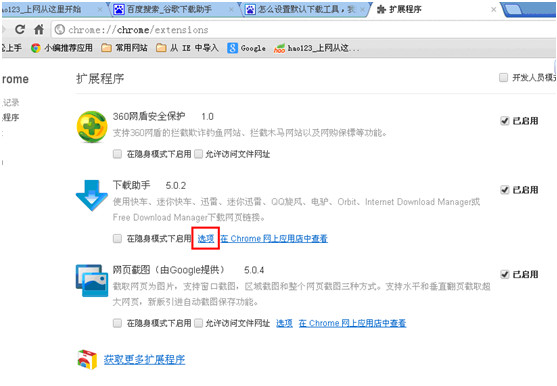The image size is (557, 386).
Task: View 下载助手 in Chrome web store
Action: pos(274,239)
